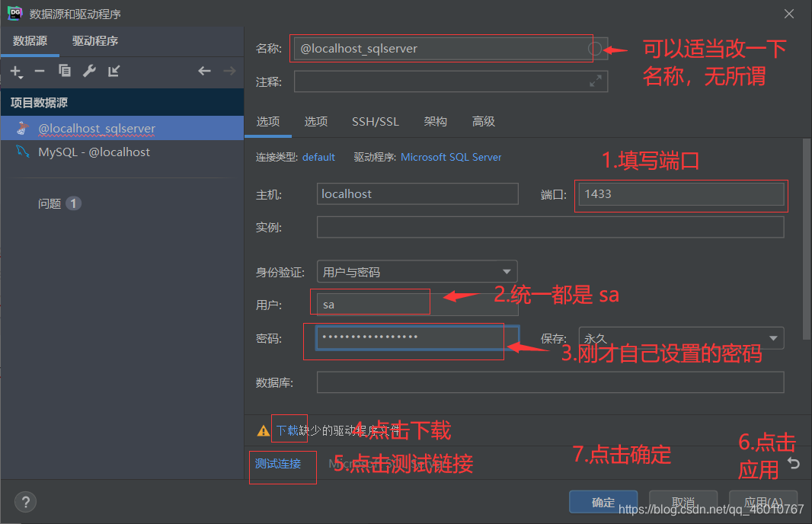This screenshot has width=812, height=524.
Task: Duplicate the data source using copy icon
Action: click(65, 71)
